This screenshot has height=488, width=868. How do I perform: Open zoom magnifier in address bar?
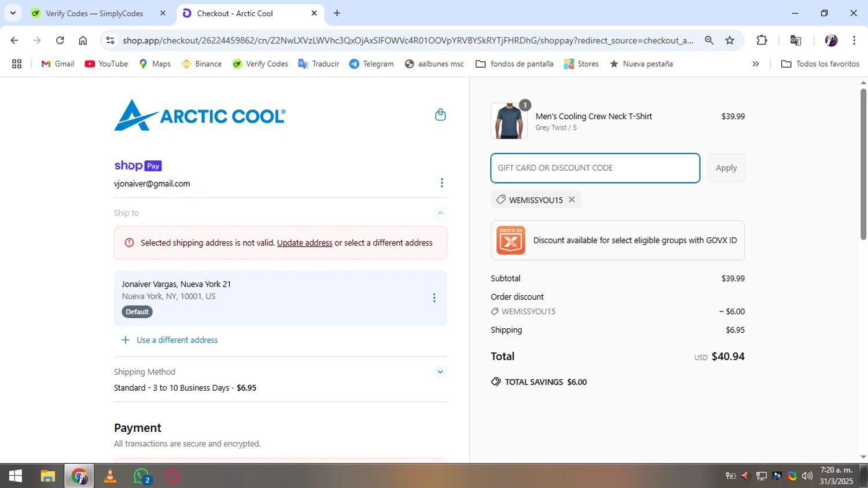[709, 41]
